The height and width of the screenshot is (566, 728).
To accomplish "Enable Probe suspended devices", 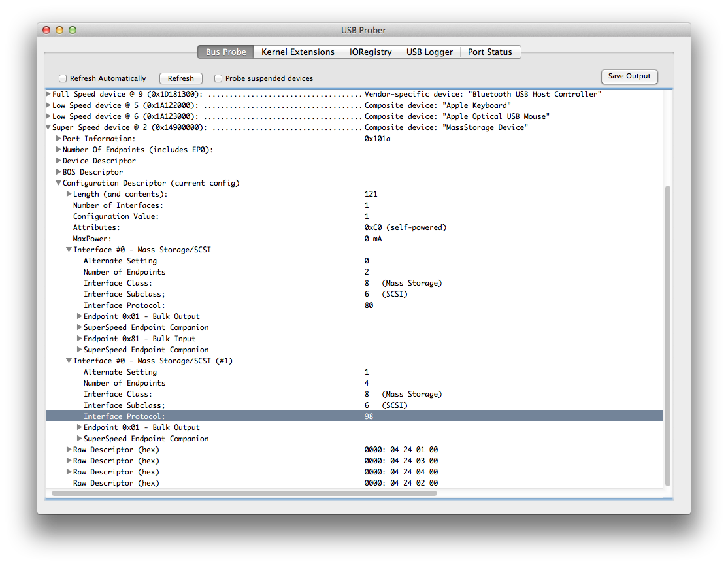I will (218, 78).
